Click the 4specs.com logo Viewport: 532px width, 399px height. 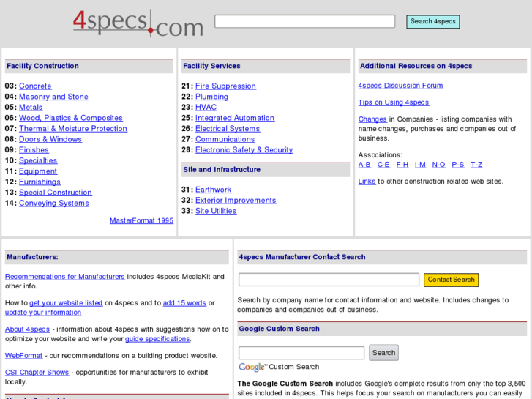pos(138,23)
